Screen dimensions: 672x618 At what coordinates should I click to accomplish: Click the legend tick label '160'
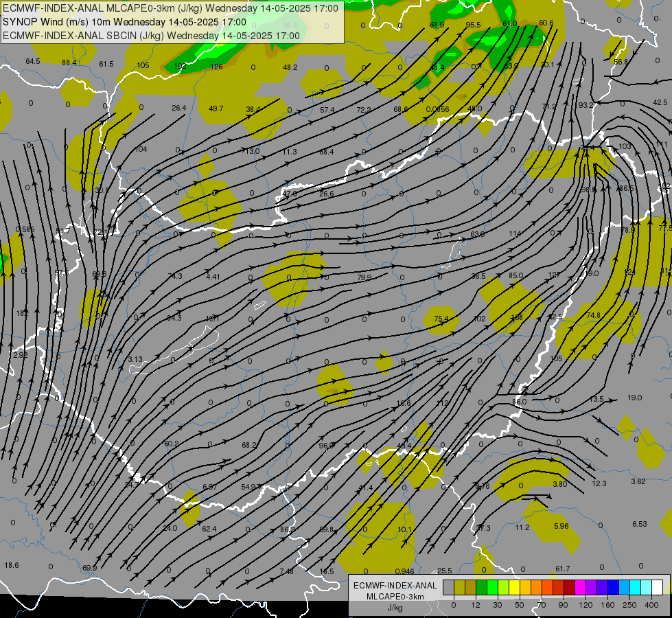607,605
